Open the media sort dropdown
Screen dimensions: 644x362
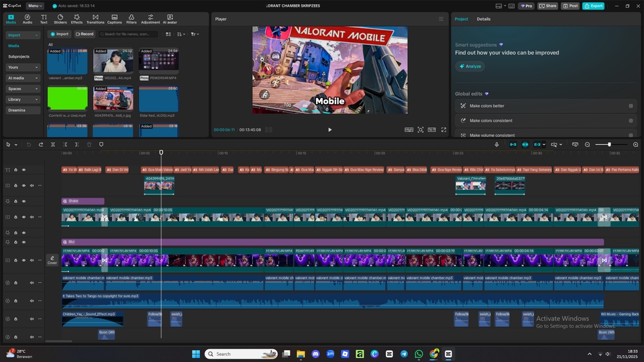180,34
